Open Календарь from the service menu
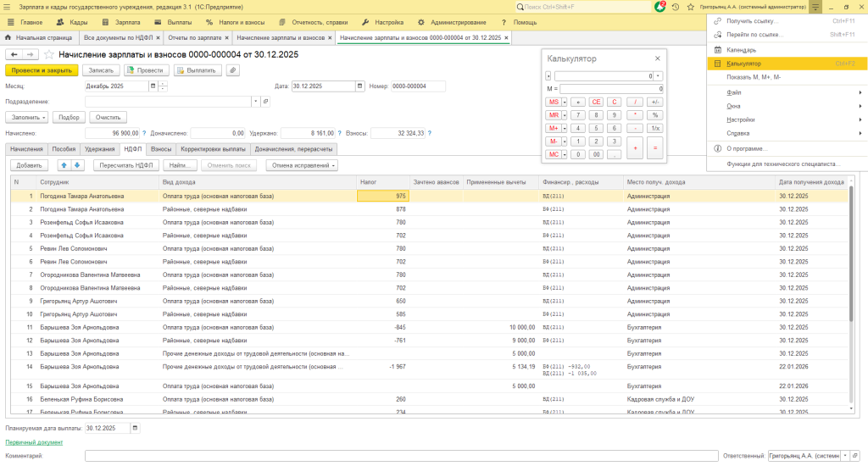Image resolution: width=868 pixels, height=466 pixels. (740, 49)
